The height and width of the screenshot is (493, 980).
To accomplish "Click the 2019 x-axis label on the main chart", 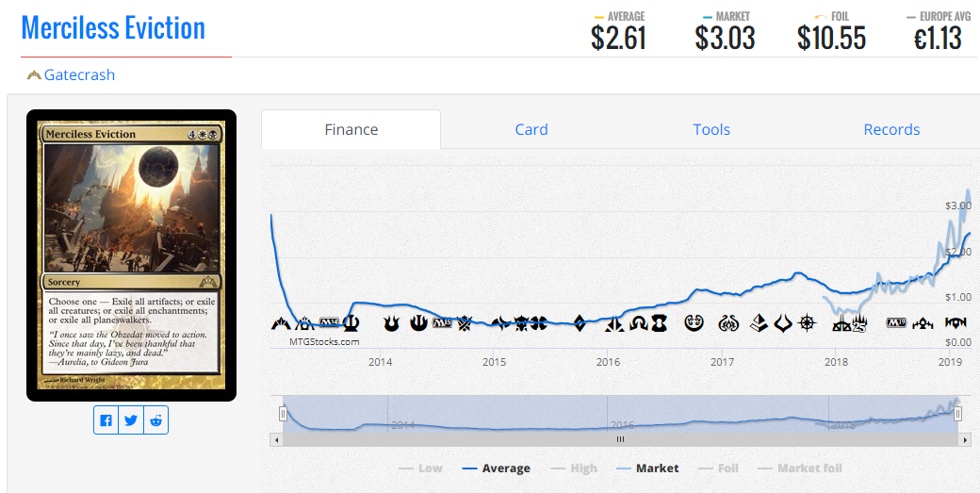I will coord(950,362).
